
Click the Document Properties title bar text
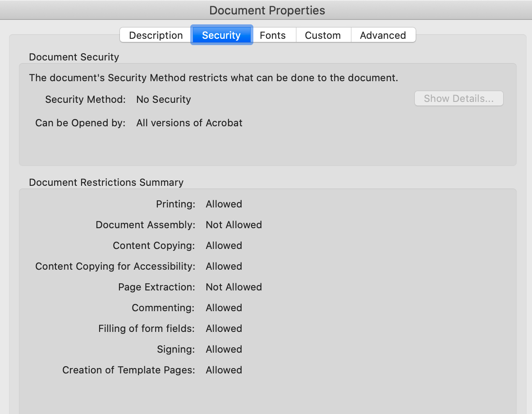point(267,10)
